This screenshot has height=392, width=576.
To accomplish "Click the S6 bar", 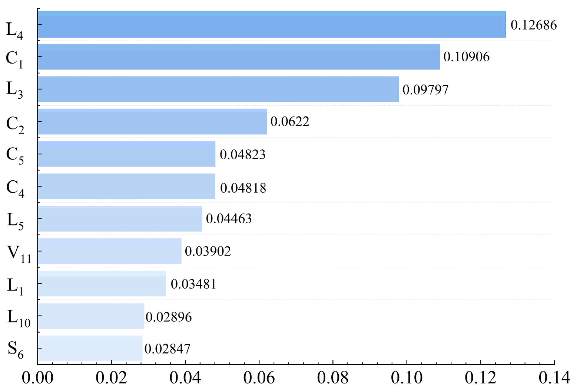I will [x=90, y=348].
